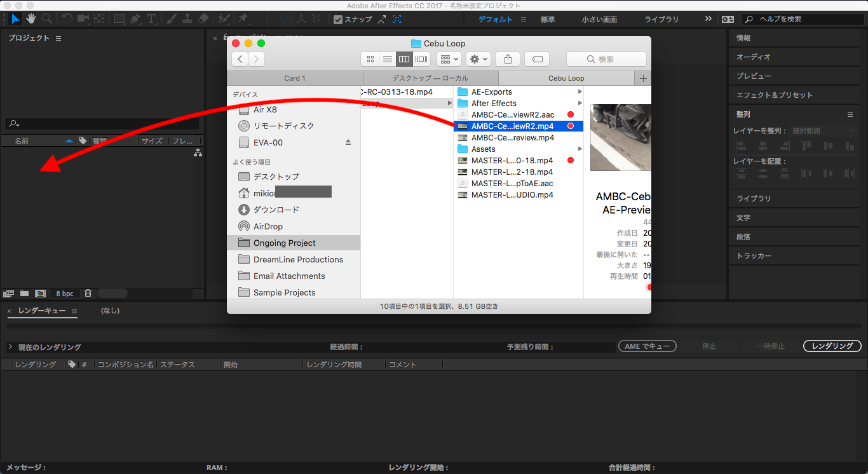Select the Unified Camera tool
Screen dimensions: 868x474
(x=83, y=19)
